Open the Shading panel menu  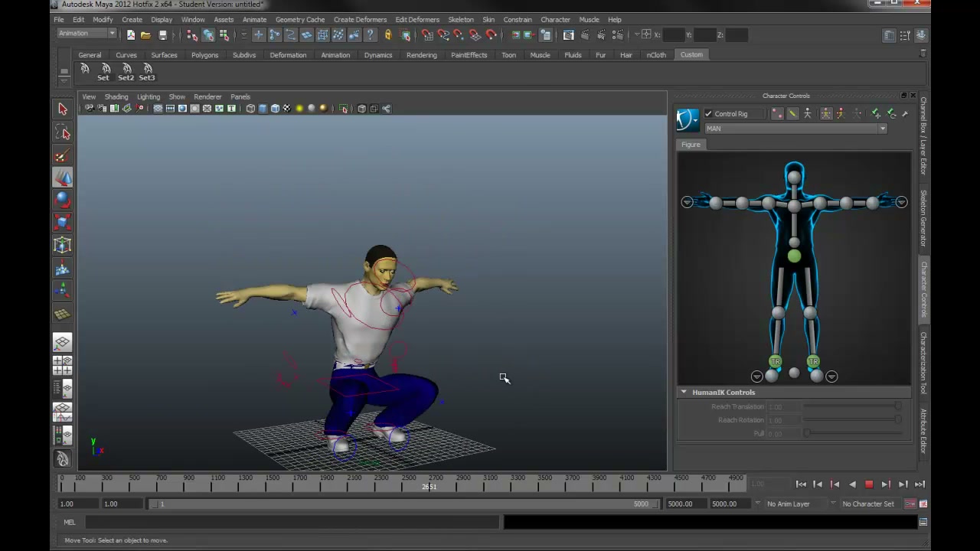click(x=116, y=97)
